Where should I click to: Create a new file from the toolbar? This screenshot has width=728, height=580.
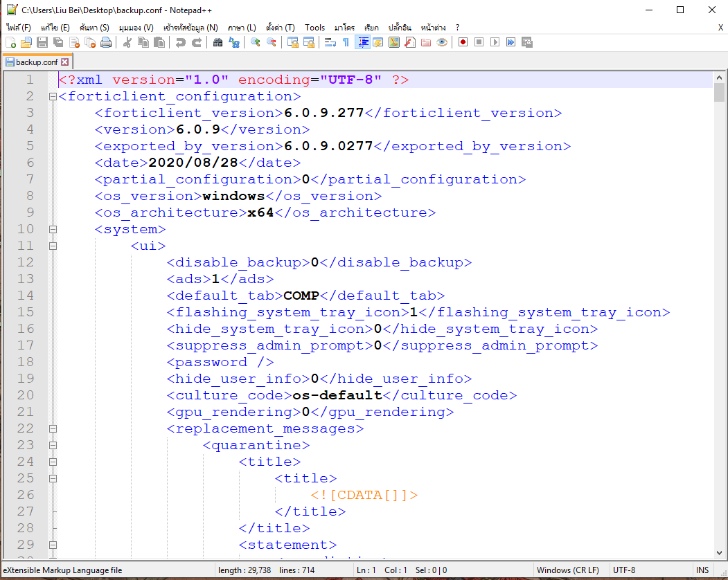10,43
